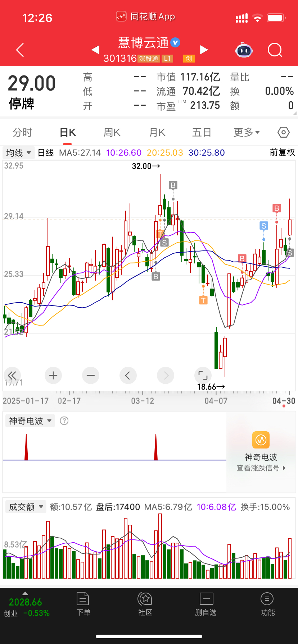Tap the 32.00 high price label
This screenshot has width=298, height=644.
tap(146, 166)
